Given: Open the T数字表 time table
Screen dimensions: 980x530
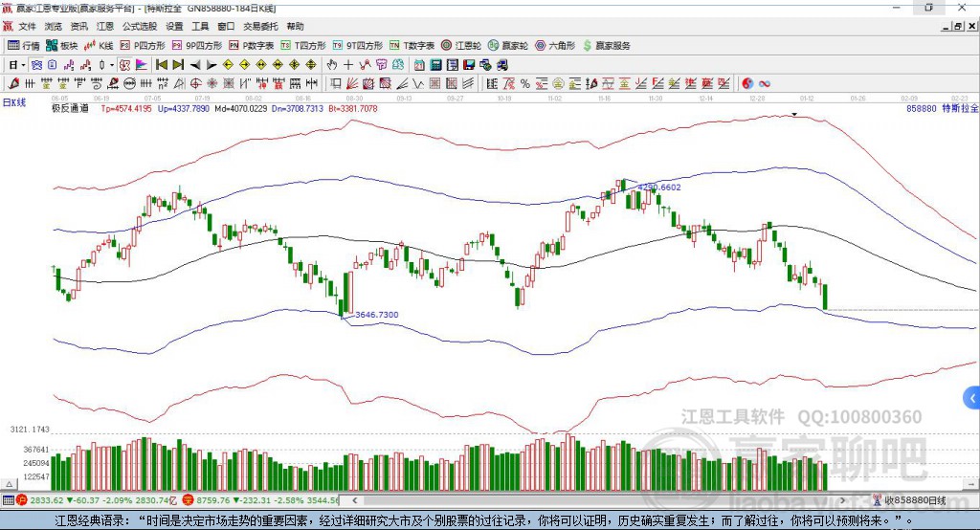Looking at the screenshot, I should pos(412,46).
